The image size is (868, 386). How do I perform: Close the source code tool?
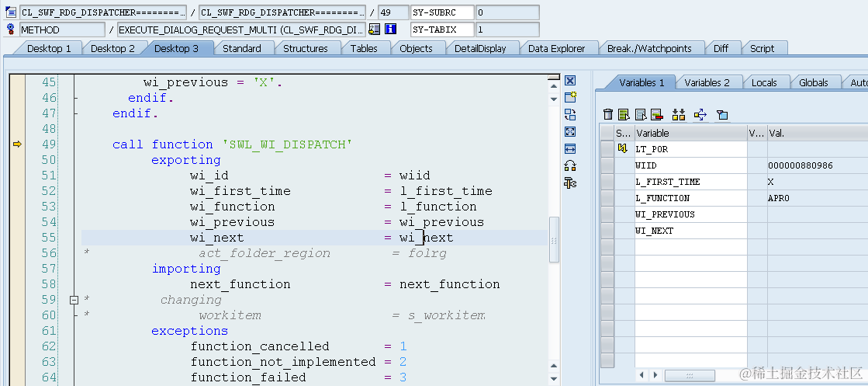click(x=570, y=81)
